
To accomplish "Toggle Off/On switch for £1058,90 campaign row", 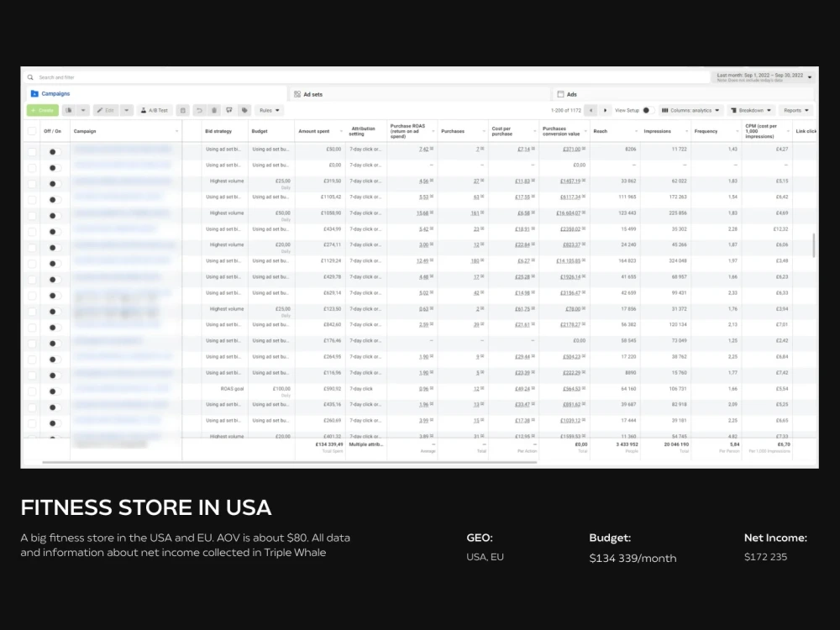I will pyautogui.click(x=54, y=216).
